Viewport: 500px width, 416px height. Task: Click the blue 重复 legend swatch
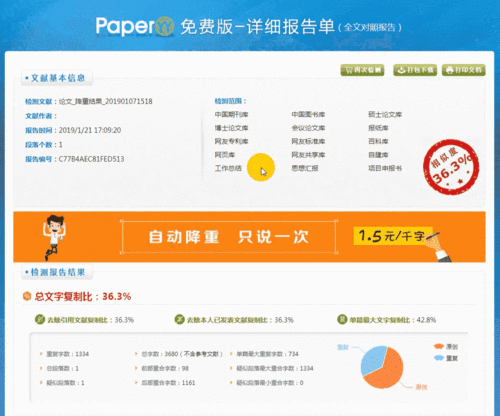439,358
